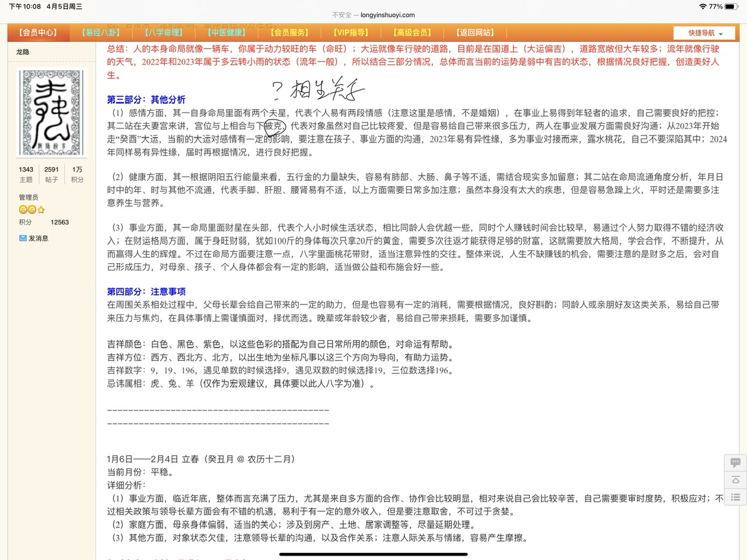View the 1万 积分 count
The image size is (747, 560).
(78, 174)
